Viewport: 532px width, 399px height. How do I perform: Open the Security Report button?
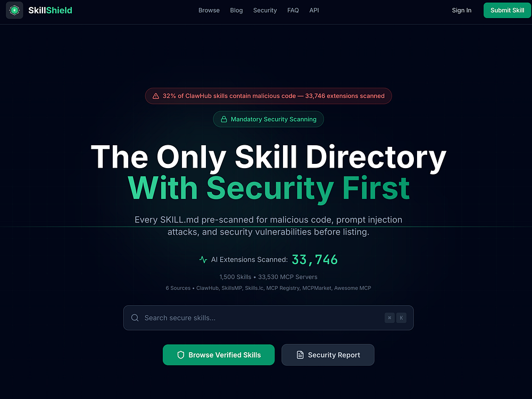pos(328,355)
